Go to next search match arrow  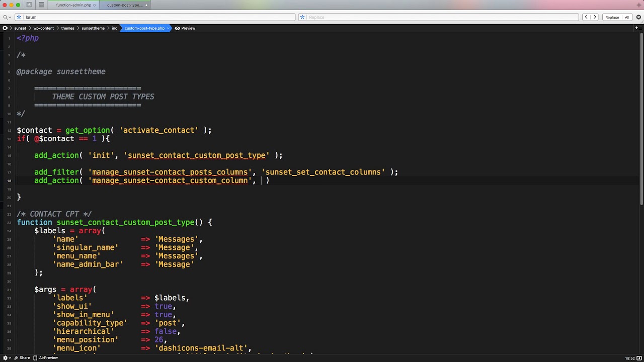tap(594, 17)
